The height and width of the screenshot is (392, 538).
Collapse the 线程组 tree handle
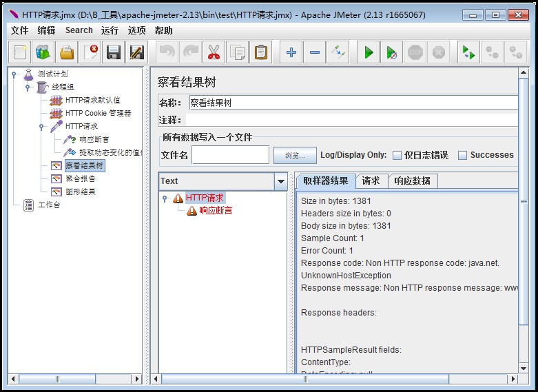point(28,87)
